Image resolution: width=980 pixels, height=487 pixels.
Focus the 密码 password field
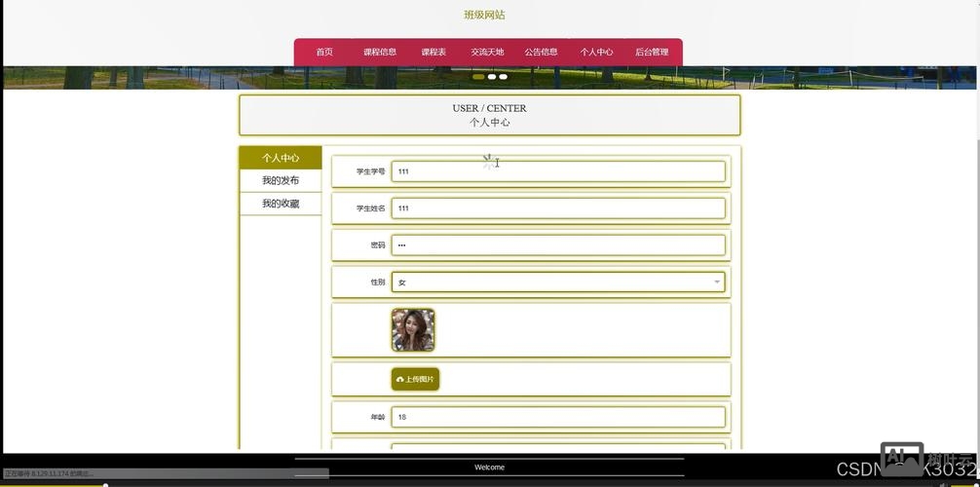tap(558, 245)
